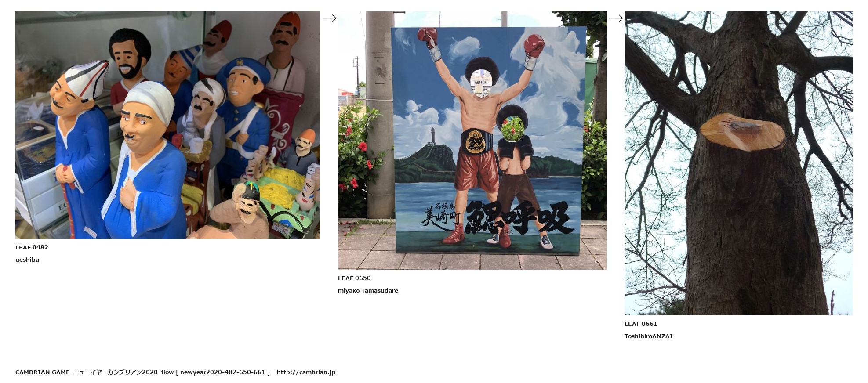The height and width of the screenshot is (383, 868).
Task: Open the http://cambrian.jp link
Action: 306,372
